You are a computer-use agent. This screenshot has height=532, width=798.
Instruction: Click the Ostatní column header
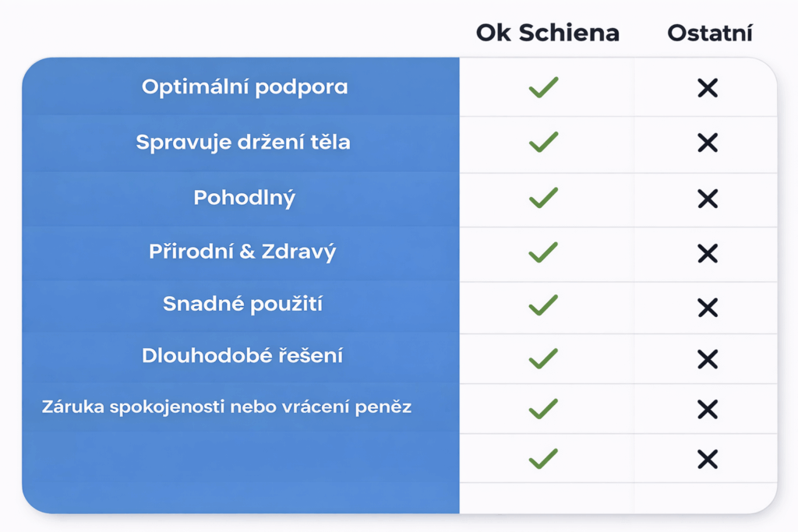point(710,33)
